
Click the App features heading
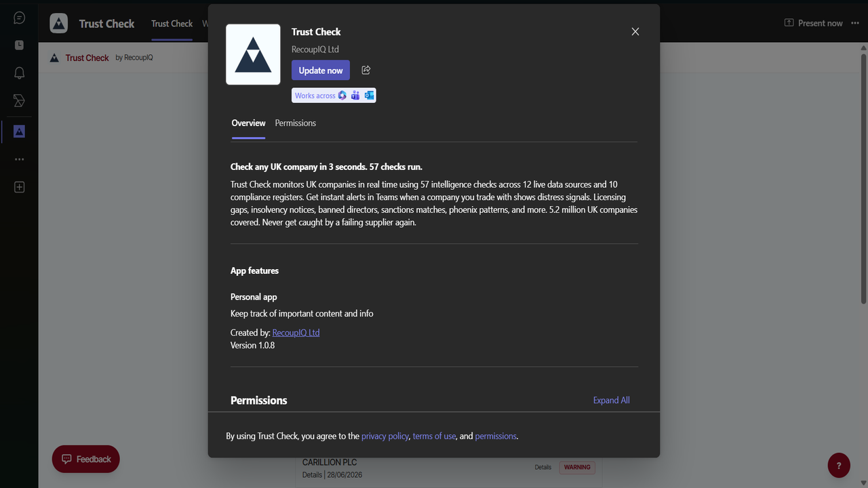pyautogui.click(x=254, y=271)
